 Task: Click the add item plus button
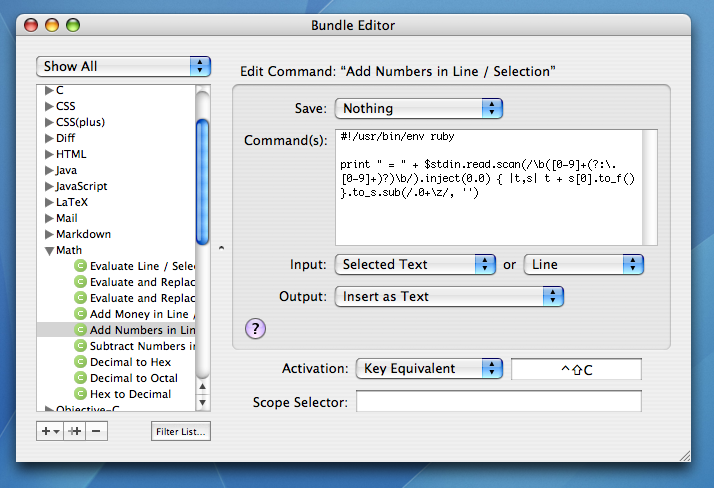pos(48,431)
